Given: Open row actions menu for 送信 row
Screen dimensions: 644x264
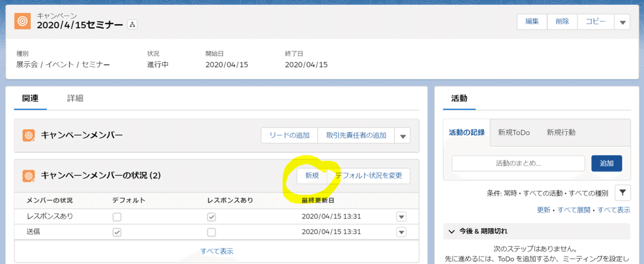Looking at the screenshot, I should [401, 232].
